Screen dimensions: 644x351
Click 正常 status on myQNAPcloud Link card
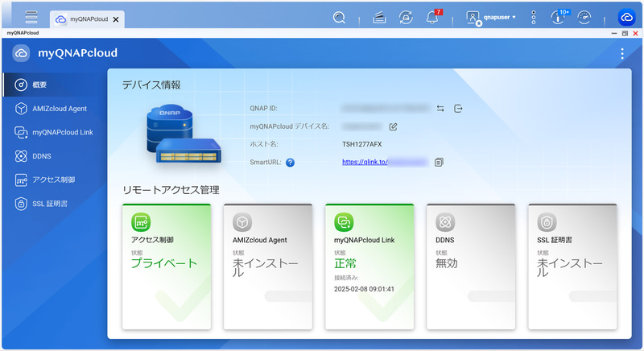coord(345,263)
